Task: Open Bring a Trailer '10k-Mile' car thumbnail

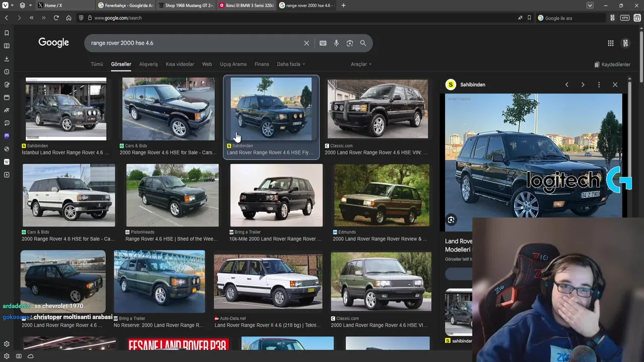Action: click(276, 195)
